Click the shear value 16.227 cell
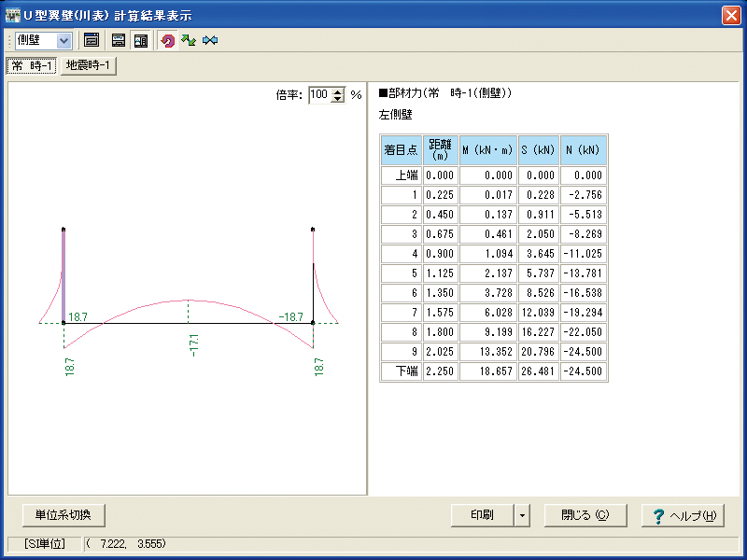This screenshot has height=560, width=747. coord(539,332)
